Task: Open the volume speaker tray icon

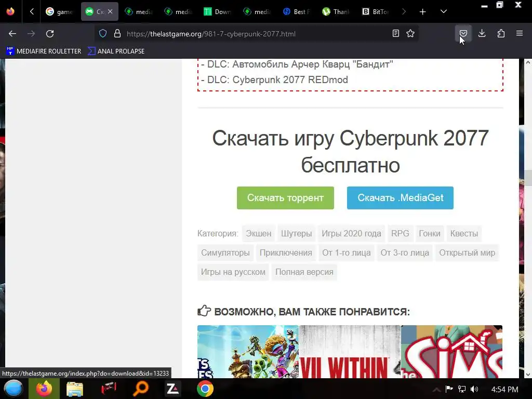Action: [474, 389]
